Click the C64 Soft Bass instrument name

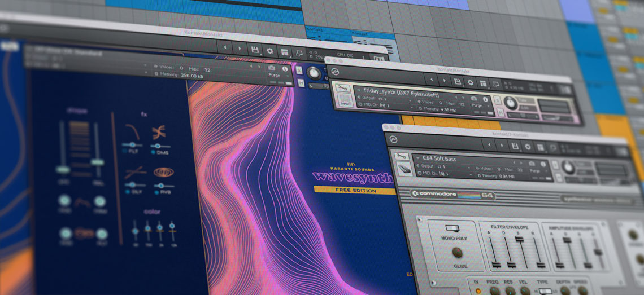pos(438,159)
